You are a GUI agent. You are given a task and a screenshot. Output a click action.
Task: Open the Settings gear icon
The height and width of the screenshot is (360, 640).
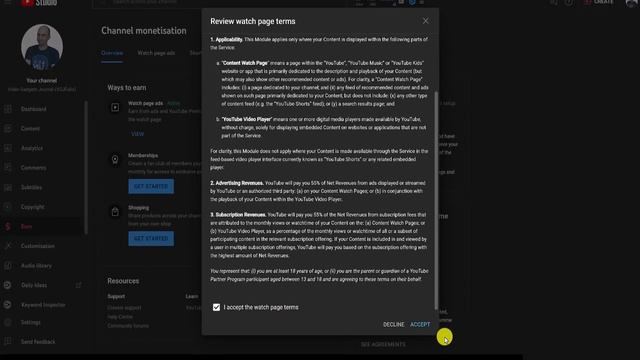pos(8,322)
